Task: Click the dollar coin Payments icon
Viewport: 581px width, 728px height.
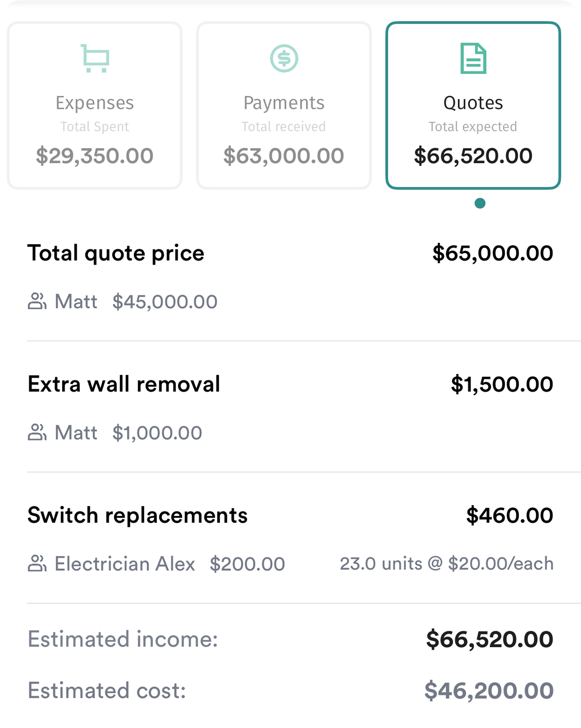Action: tap(284, 58)
